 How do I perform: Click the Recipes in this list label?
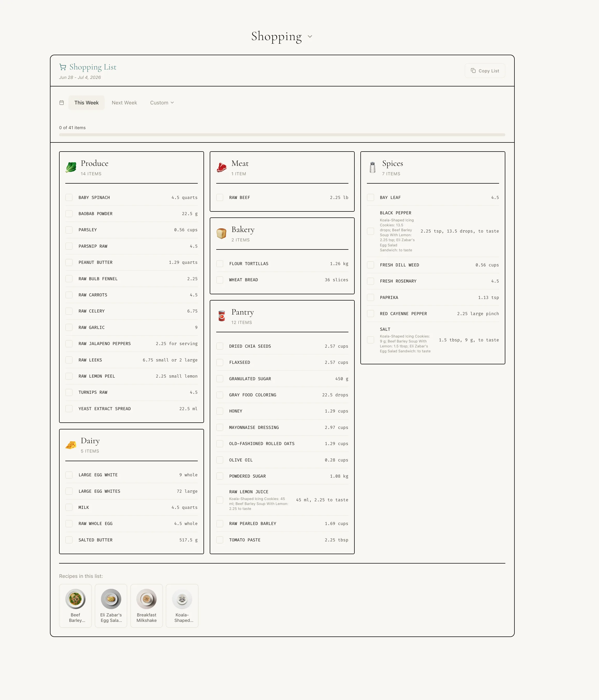81,576
